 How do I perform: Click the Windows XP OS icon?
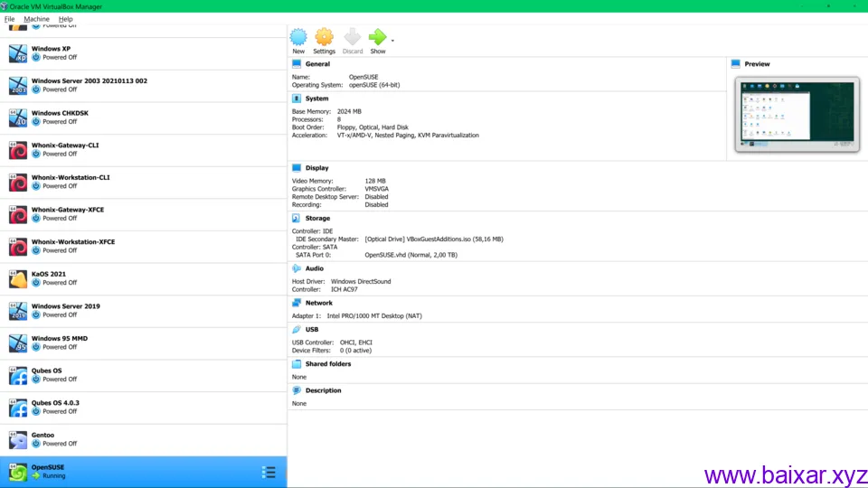click(x=18, y=53)
